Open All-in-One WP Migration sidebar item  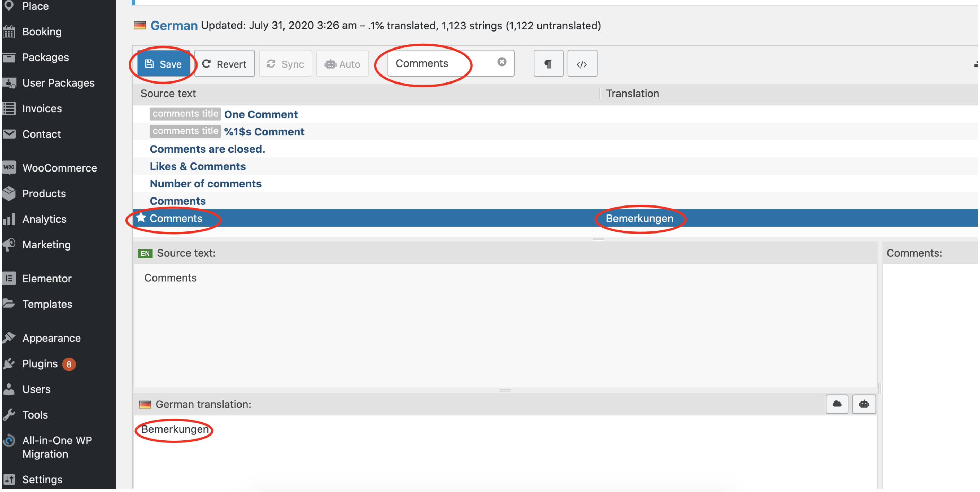click(x=58, y=447)
